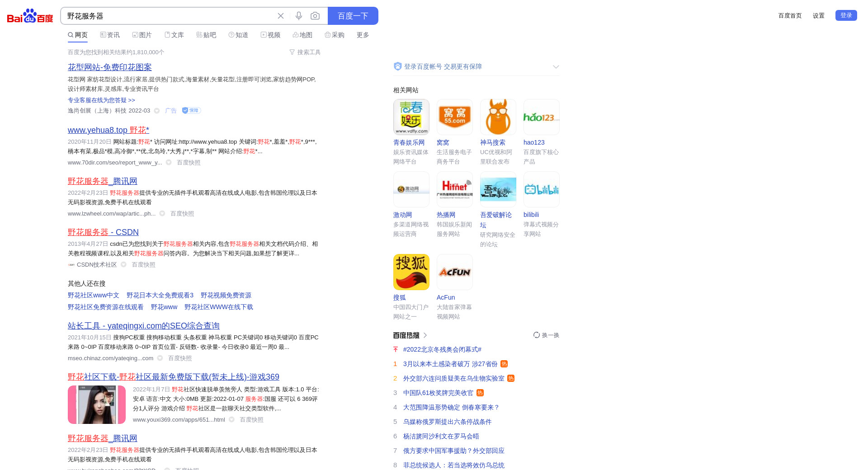Switch to the 视频 tab

[270, 35]
